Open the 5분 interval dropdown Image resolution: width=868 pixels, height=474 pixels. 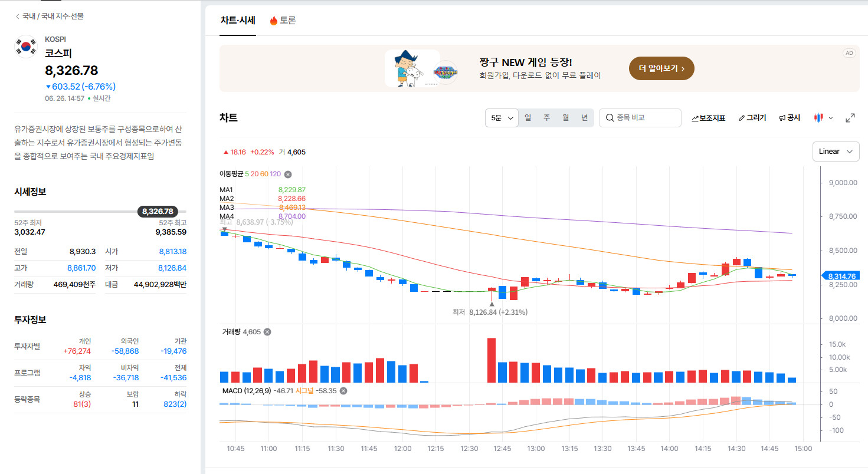pyautogui.click(x=502, y=118)
